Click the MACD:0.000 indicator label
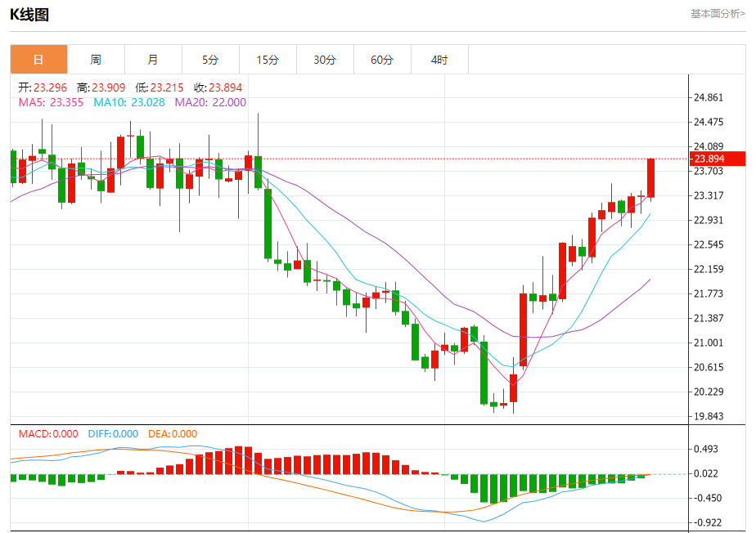 48,434
